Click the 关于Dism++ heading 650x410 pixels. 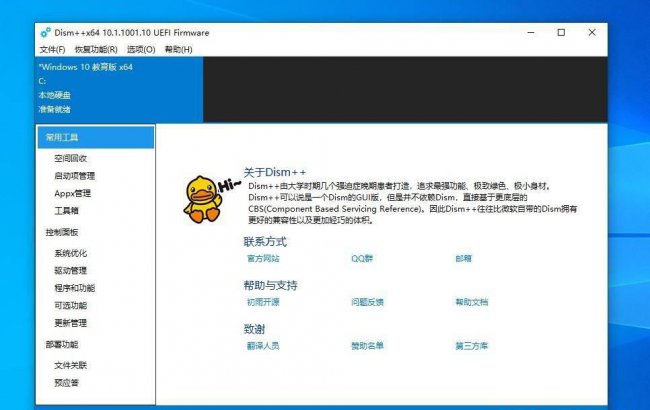[x=275, y=172]
